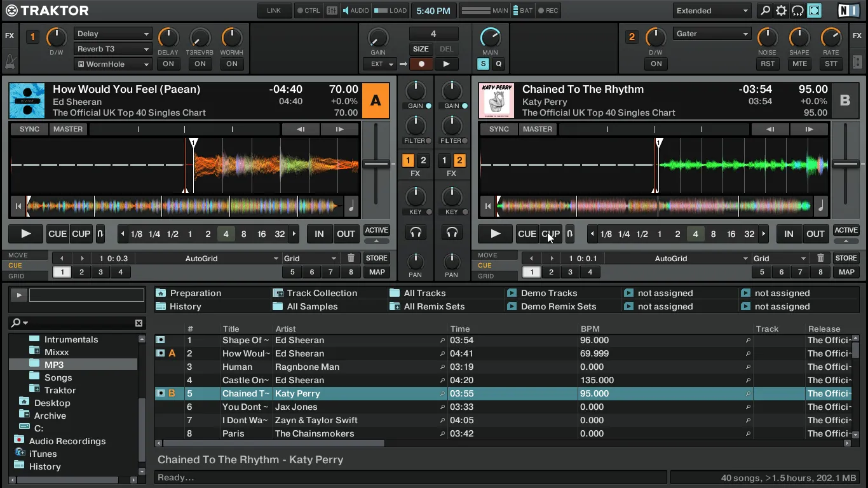Enable SYNC on deck A
This screenshot has height=488, width=868.
coord(29,129)
